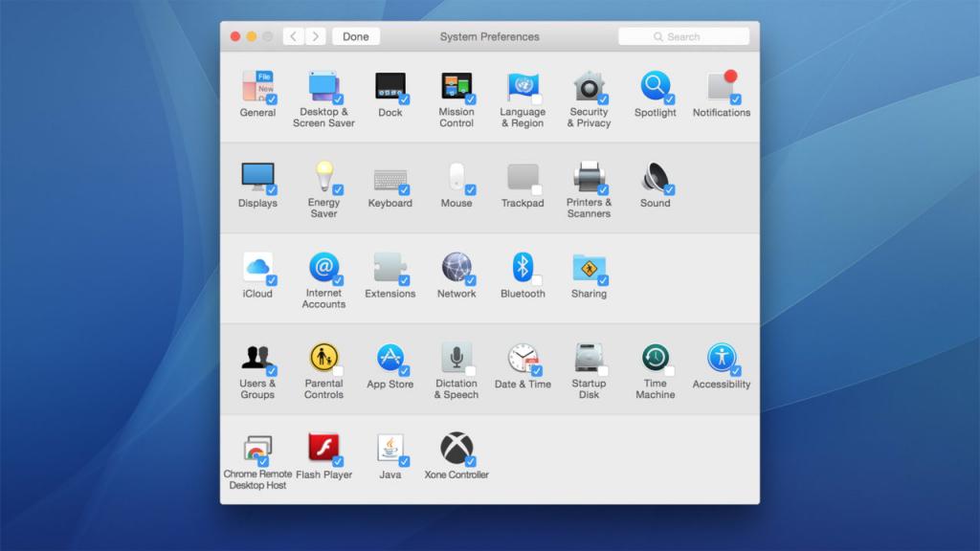
Task: Click the Search field
Action: tap(683, 35)
